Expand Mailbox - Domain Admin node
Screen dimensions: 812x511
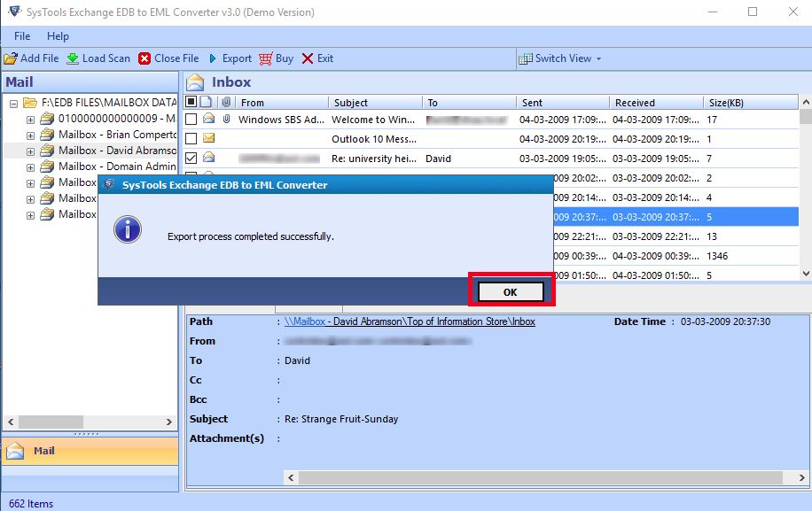click(30, 167)
